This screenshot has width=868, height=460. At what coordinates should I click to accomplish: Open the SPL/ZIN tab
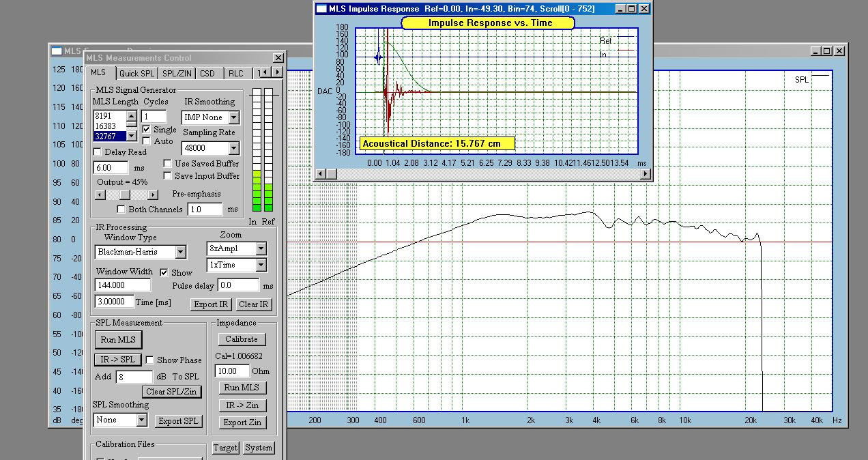[x=176, y=74]
